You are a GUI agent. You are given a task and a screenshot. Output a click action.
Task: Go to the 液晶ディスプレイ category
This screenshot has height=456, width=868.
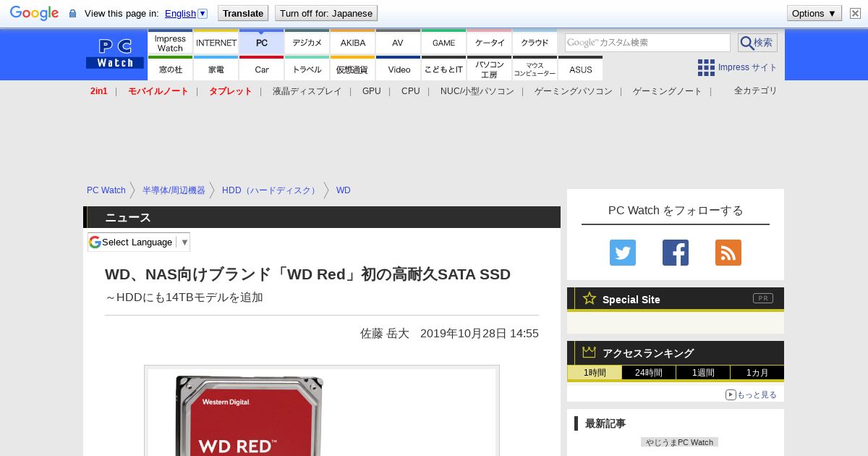[307, 91]
